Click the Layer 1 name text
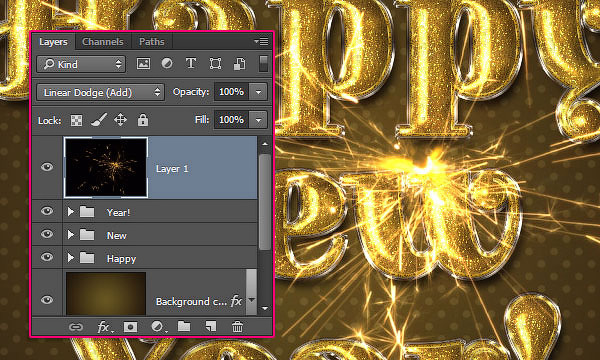Image resolution: width=600 pixels, height=360 pixels. (172, 169)
